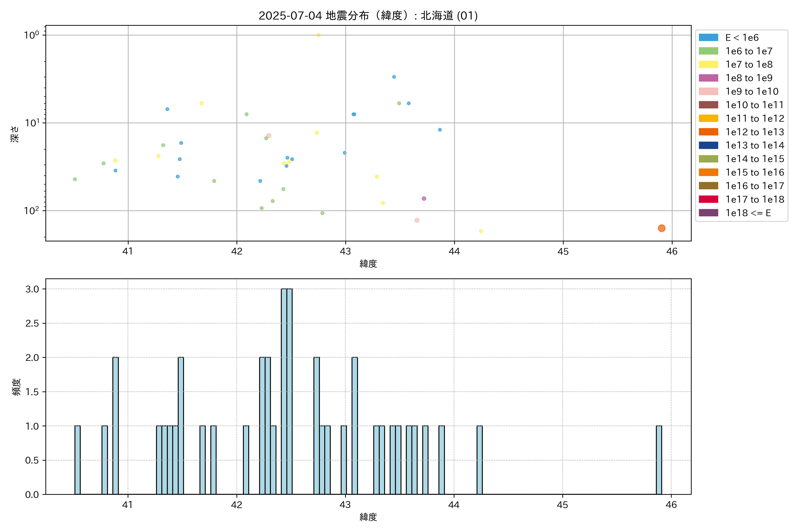Click the isolated histogram bar near latitude 44.2

(479, 460)
